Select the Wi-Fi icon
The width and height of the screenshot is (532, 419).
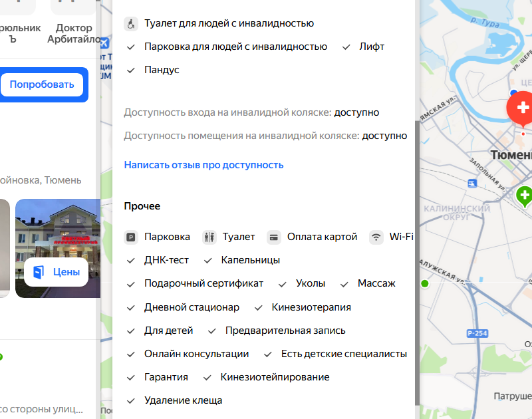point(375,236)
